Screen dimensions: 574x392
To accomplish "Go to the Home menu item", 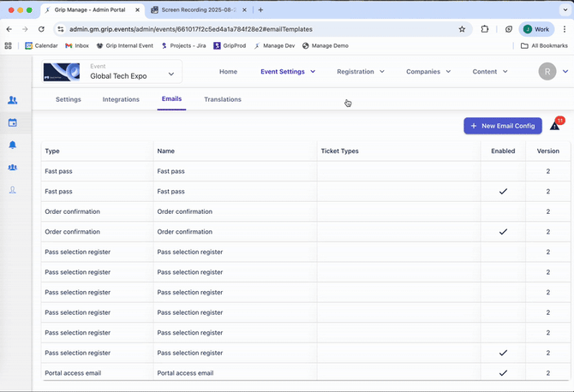I will pyautogui.click(x=229, y=72).
